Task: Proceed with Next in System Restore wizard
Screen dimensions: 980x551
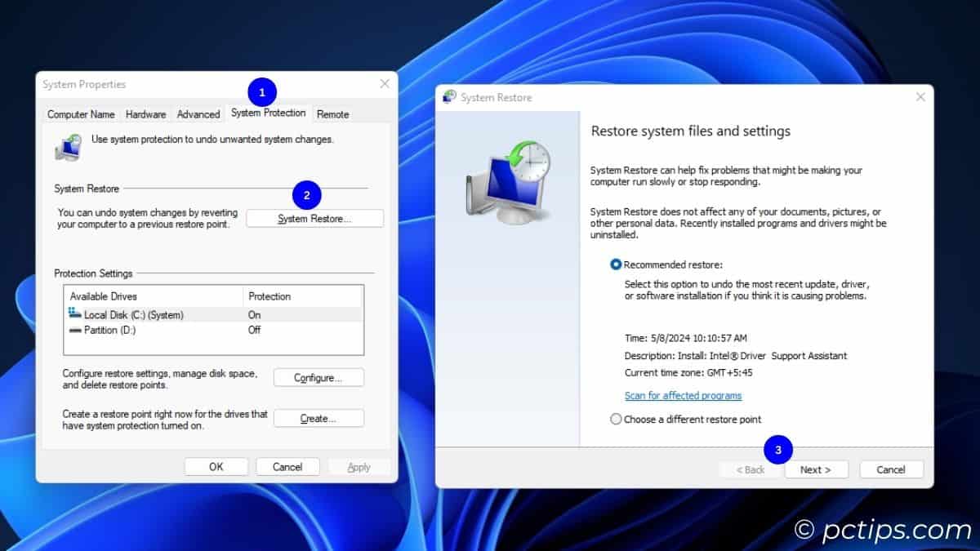Action: click(816, 469)
